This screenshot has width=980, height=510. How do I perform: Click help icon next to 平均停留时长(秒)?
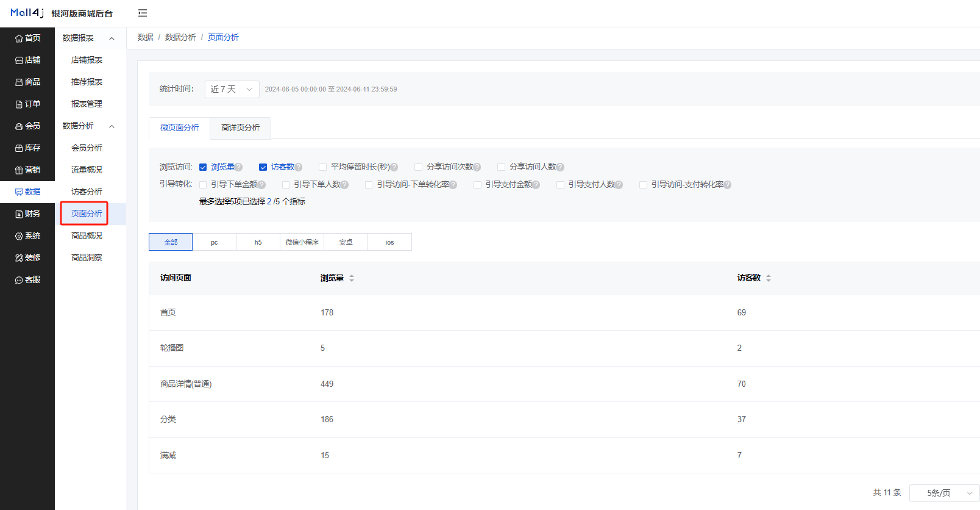pos(394,167)
